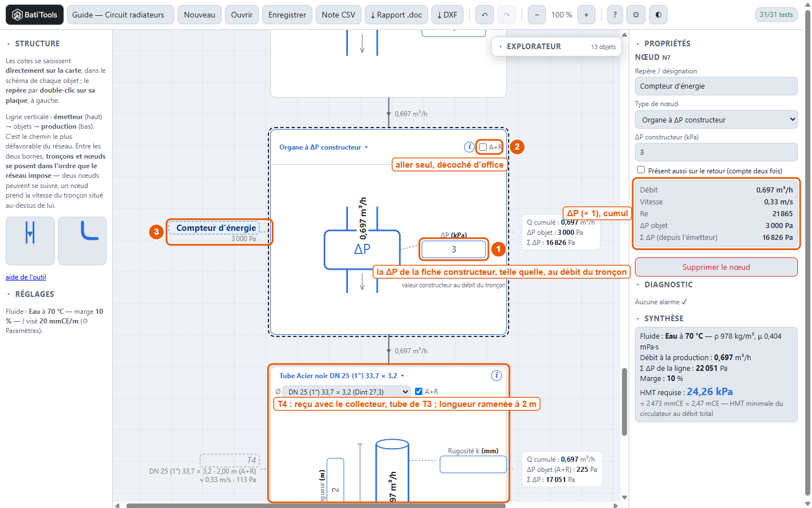This screenshot has width=812, height=508.
Task: Undo the last action
Action: pyautogui.click(x=484, y=15)
